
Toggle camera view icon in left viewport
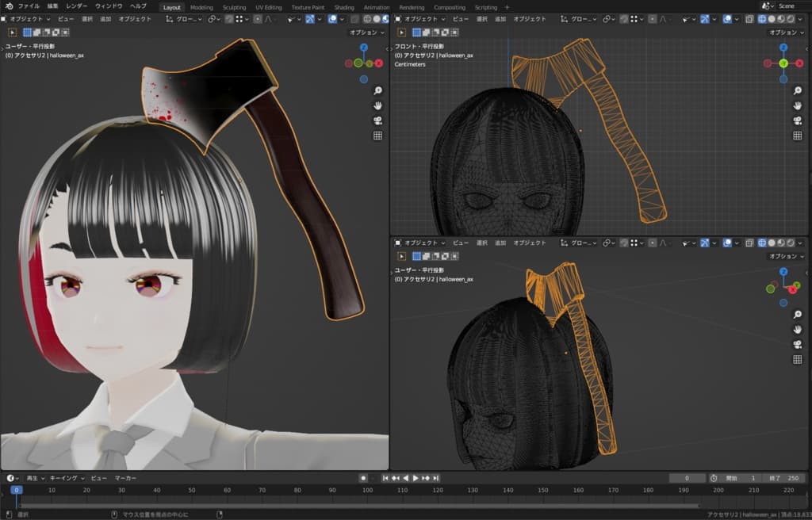[377, 120]
